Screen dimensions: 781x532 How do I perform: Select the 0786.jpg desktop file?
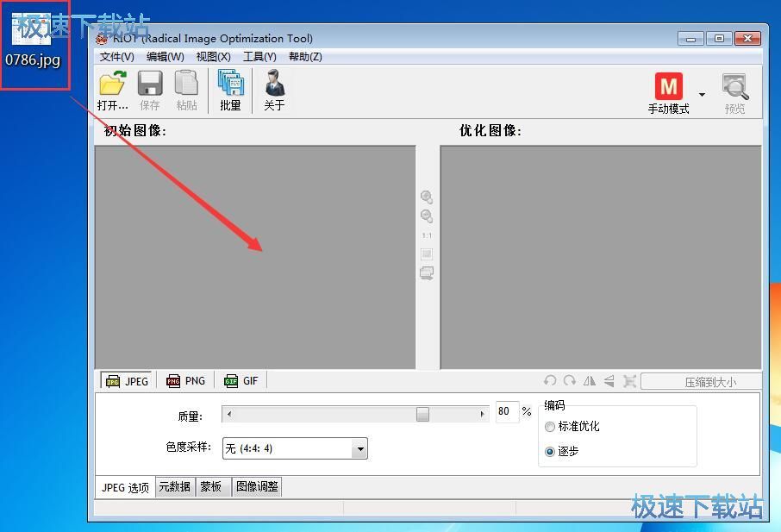34,41
